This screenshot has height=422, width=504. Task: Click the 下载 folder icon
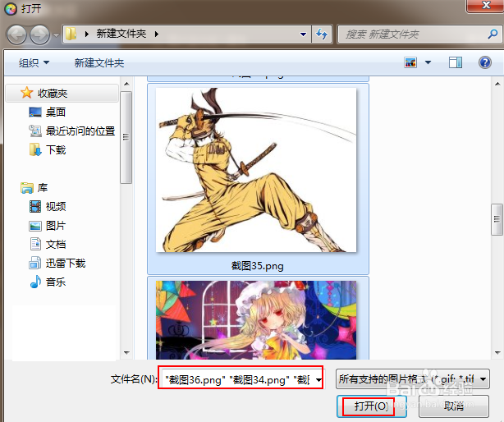(35, 149)
